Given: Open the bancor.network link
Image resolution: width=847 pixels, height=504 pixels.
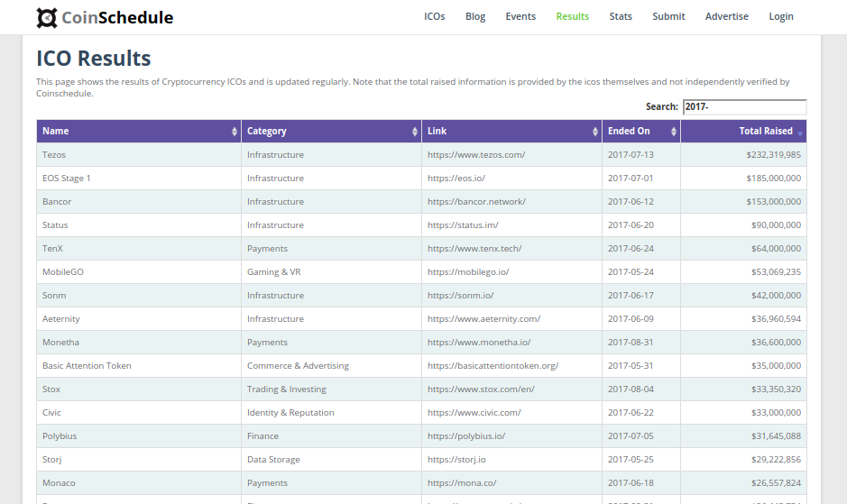Looking at the screenshot, I should click(x=476, y=201).
